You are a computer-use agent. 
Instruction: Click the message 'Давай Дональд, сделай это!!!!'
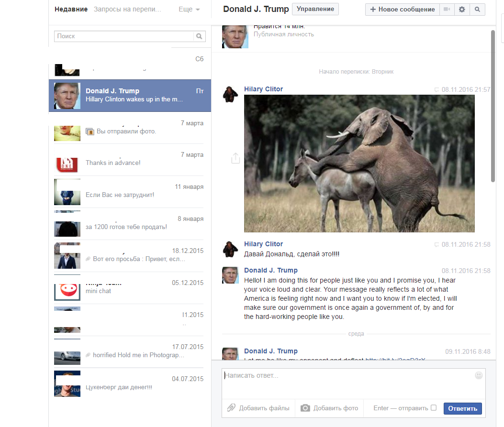(291, 254)
